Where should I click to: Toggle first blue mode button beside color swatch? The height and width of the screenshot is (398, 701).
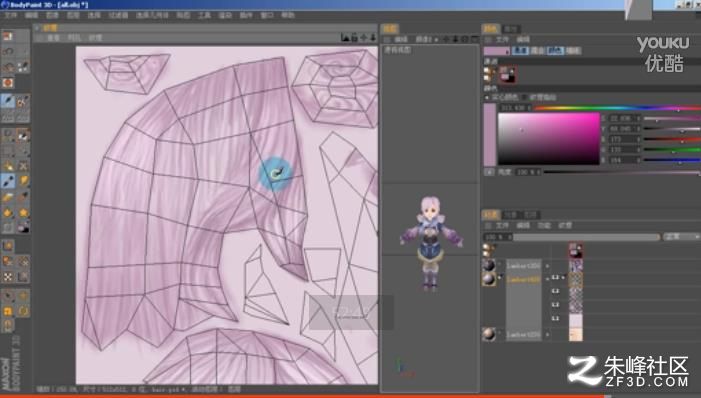tap(520, 51)
